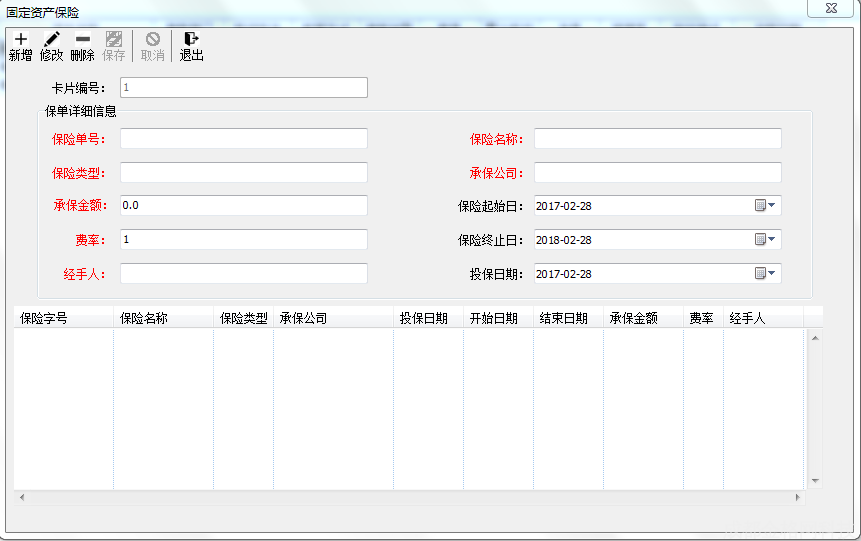Focus the 经手人 input field
This screenshot has height=541, width=861.
244,274
